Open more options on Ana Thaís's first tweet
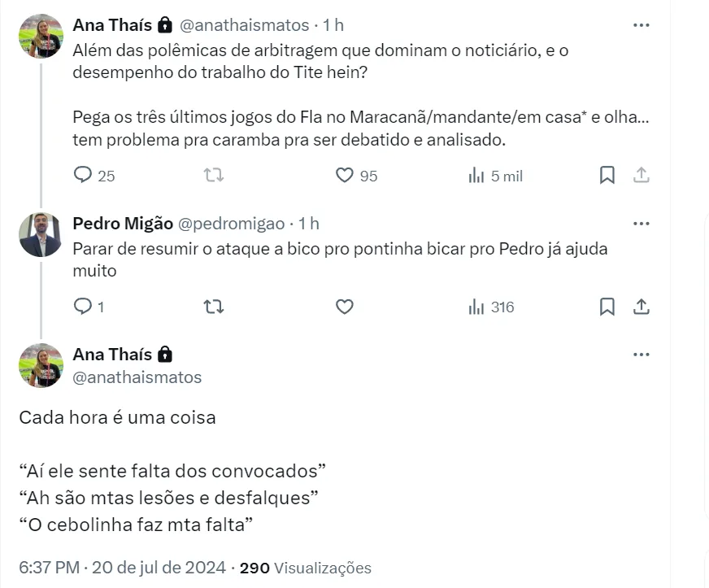Viewport: 709px width, 588px height. 641,25
